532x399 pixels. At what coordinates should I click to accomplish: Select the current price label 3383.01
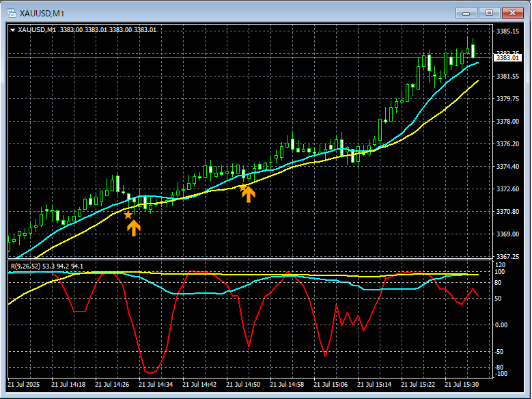pos(507,57)
